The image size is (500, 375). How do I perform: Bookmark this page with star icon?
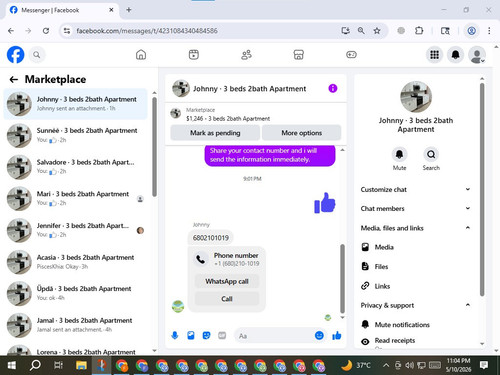[x=377, y=31]
